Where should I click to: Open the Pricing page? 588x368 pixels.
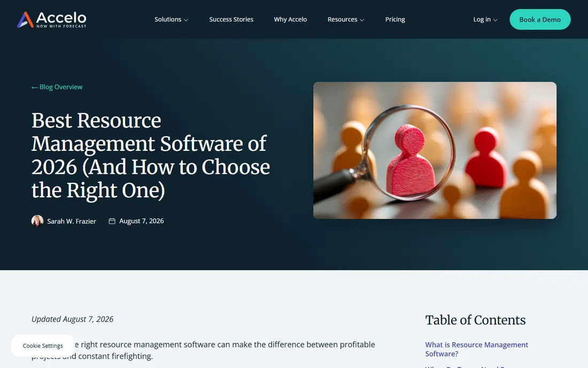tap(395, 19)
